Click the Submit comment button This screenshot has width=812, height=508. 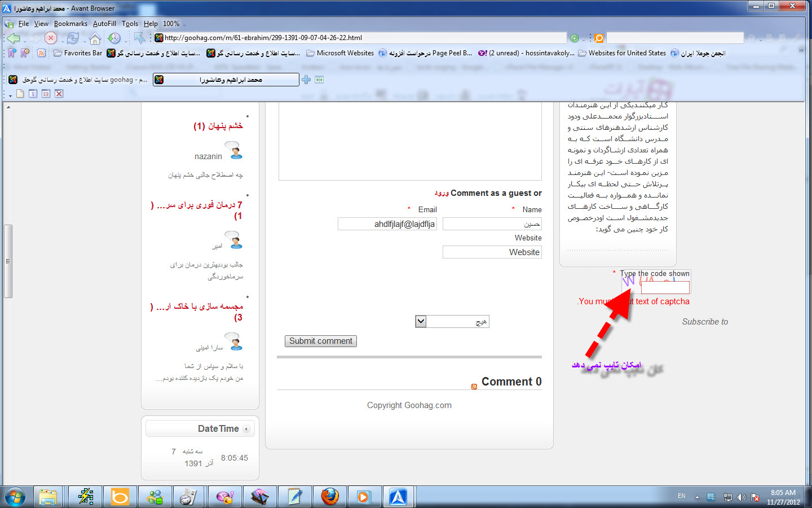click(x=321, y=341)
